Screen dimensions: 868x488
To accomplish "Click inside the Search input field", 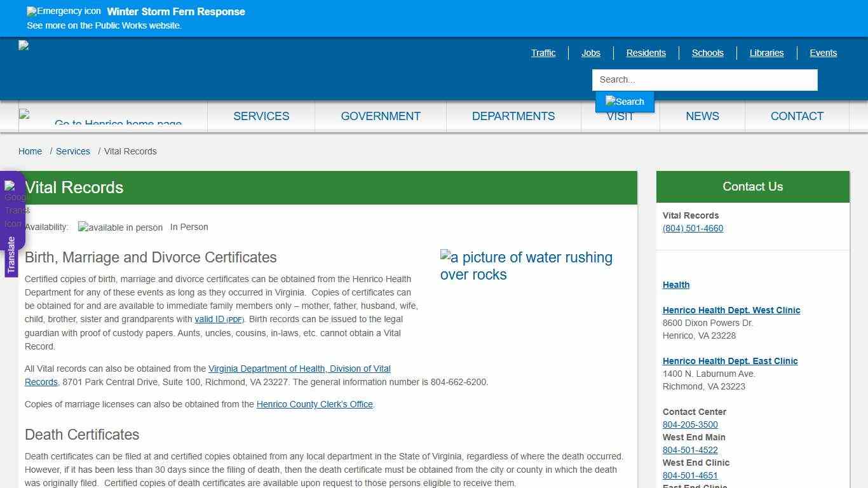I will pyautogui.click(x=704, y=79).
